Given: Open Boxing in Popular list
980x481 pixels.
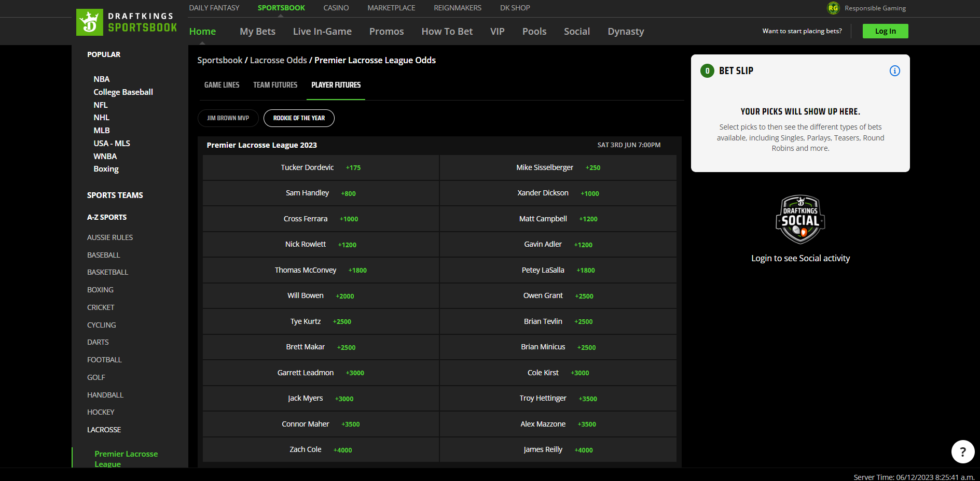Looking at the screenshot, I should (106, 169).
